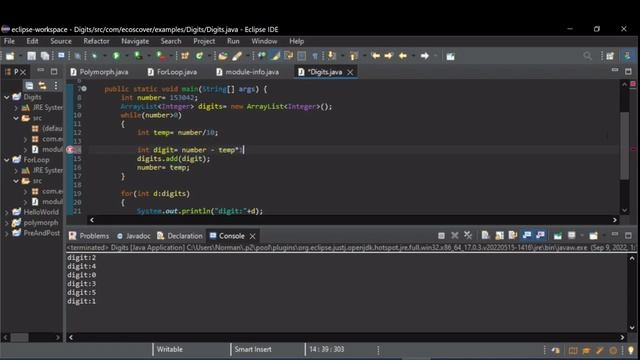Click the Save All toolbar icon
640x360 pixels.
(x=45, y=56)
